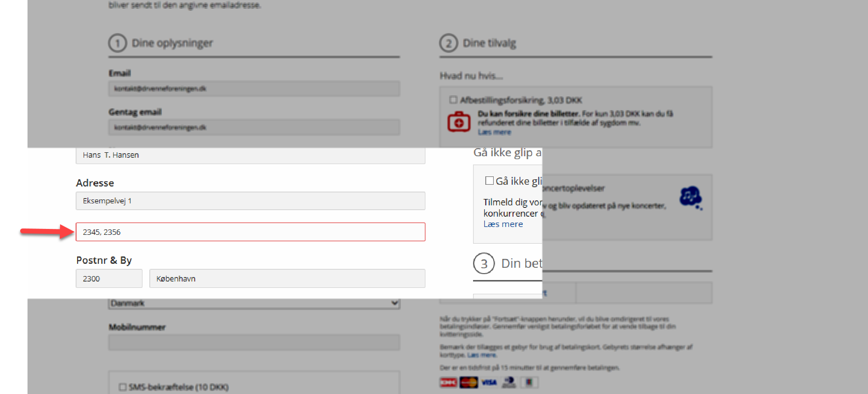This screenshot has width=868, height=394.
Task: Click the postal code field showing 2300
Action: (109, 279)
